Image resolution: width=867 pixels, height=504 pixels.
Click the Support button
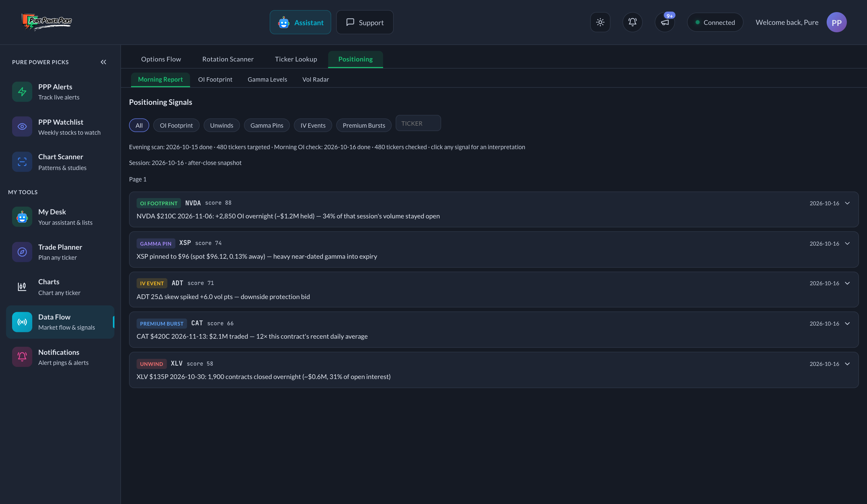(365, 23)
